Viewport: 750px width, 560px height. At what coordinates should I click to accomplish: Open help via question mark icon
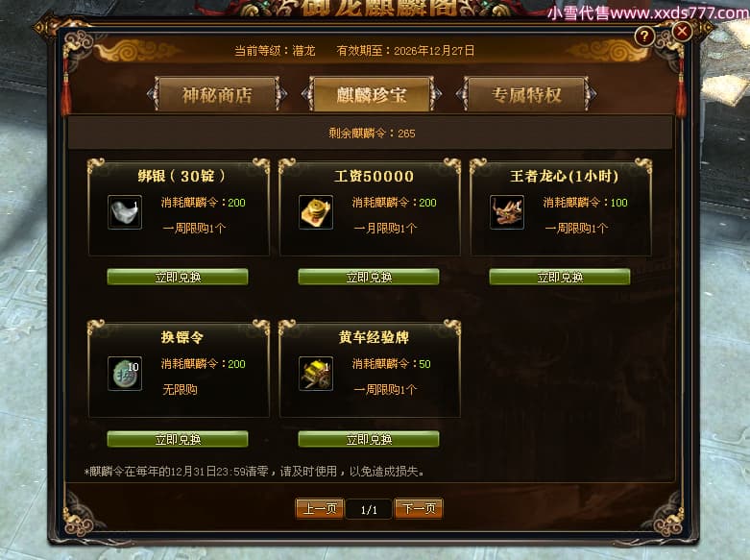[644, 36]
